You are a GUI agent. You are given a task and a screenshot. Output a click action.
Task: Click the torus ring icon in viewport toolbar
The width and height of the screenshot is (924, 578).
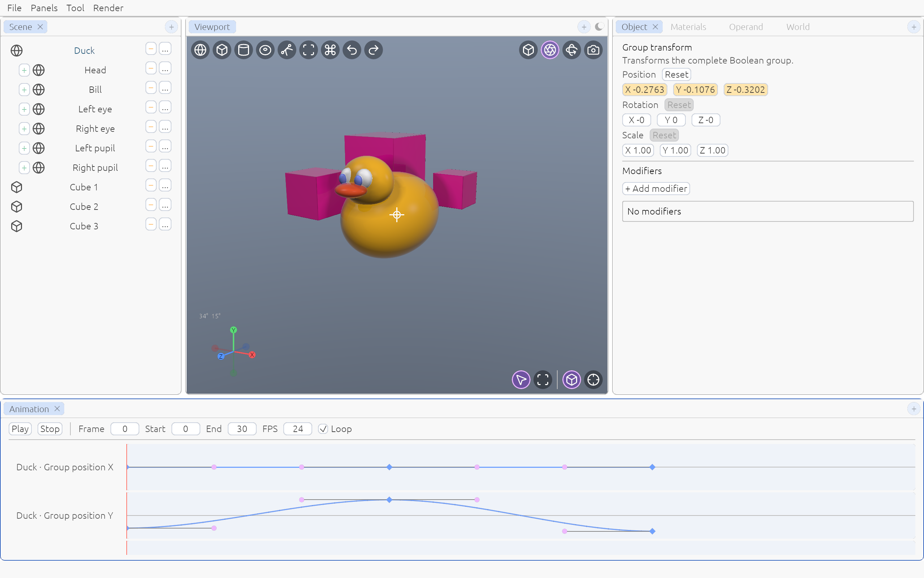pos(265,50)
